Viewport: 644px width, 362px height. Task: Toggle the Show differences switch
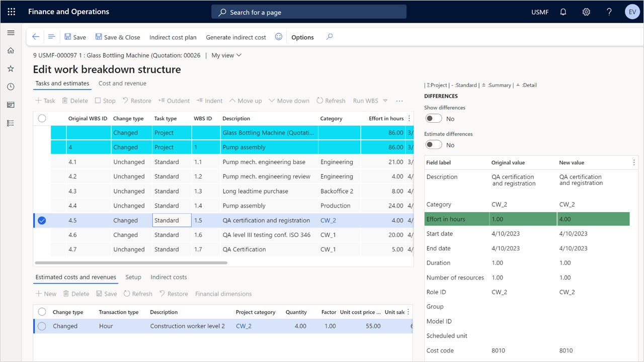click(x=434, y=119)
